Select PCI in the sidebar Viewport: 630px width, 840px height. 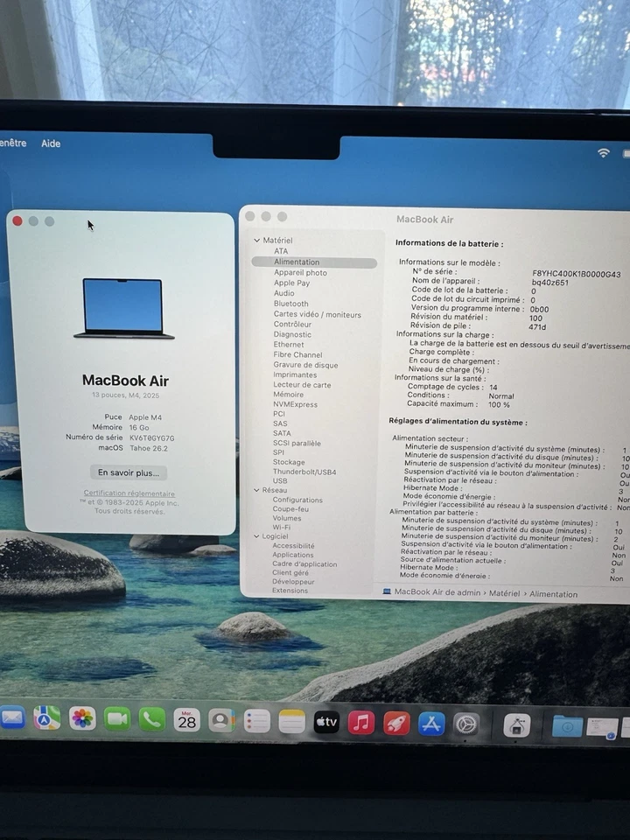click(x=279, y=414)
